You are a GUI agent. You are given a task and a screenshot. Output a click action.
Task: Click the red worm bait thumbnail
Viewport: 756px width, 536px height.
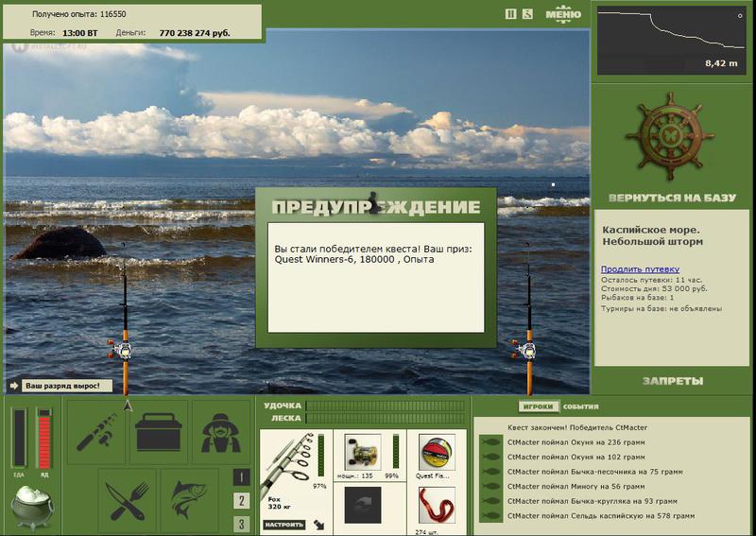click(437, 505)
